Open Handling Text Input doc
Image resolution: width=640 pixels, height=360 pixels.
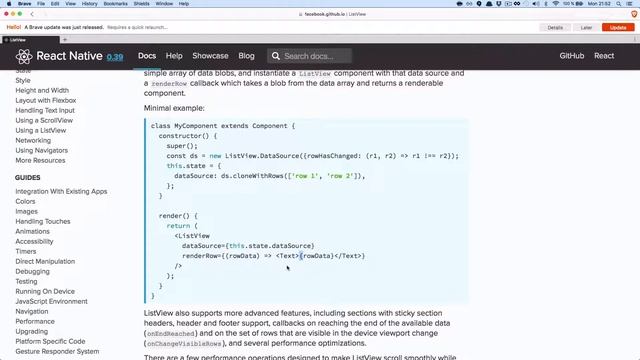tap(45, 110)
